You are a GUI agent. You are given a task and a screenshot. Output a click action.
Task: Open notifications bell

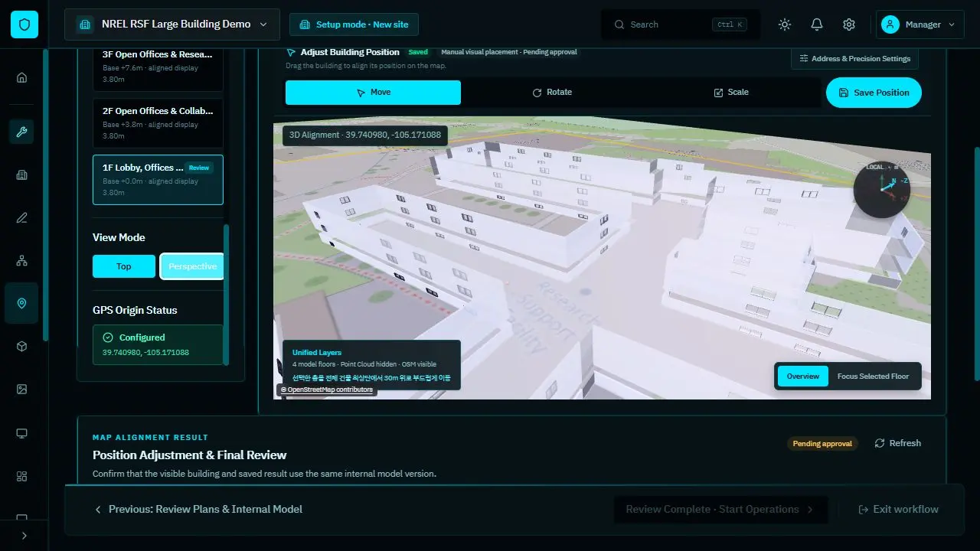(x=817, y=24)
